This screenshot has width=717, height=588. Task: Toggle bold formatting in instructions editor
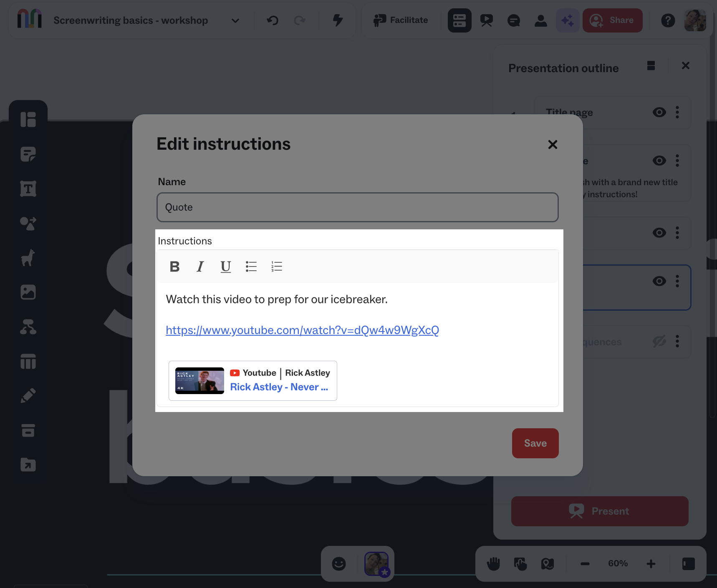(x=174, y=266)
